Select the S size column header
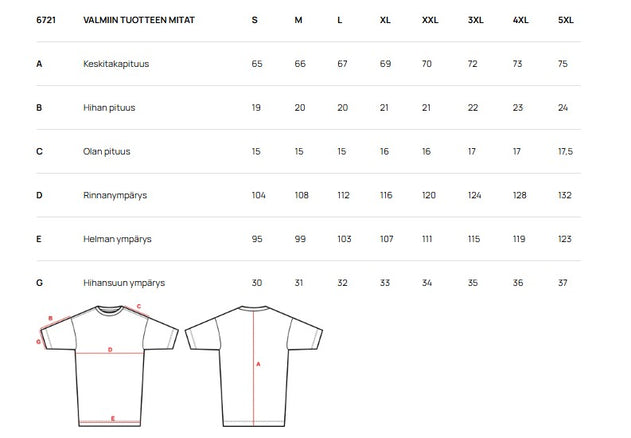 point(254,19)
